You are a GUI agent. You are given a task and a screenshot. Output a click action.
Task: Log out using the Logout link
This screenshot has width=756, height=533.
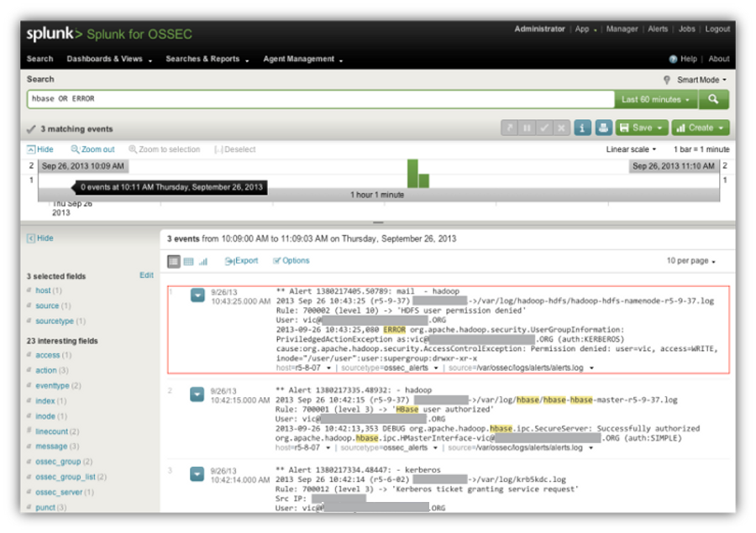pos(717,29)
